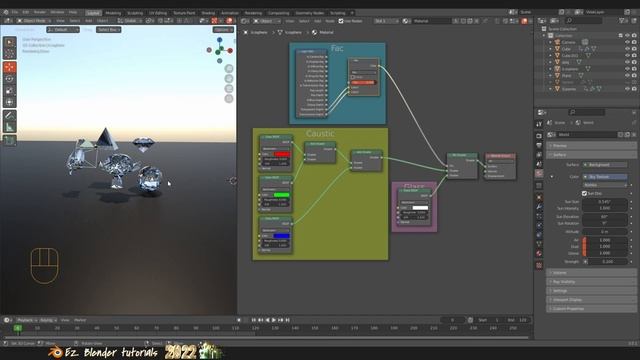Open Playback popover in timeline header
Image resolution: width=640 pixels, height=360 pixels.
click(x=27, y=320)
